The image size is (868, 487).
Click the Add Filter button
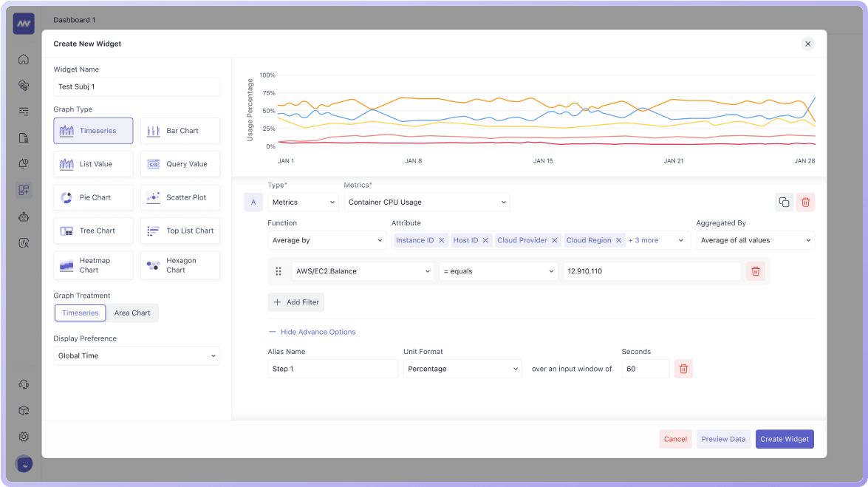[296, 302]
